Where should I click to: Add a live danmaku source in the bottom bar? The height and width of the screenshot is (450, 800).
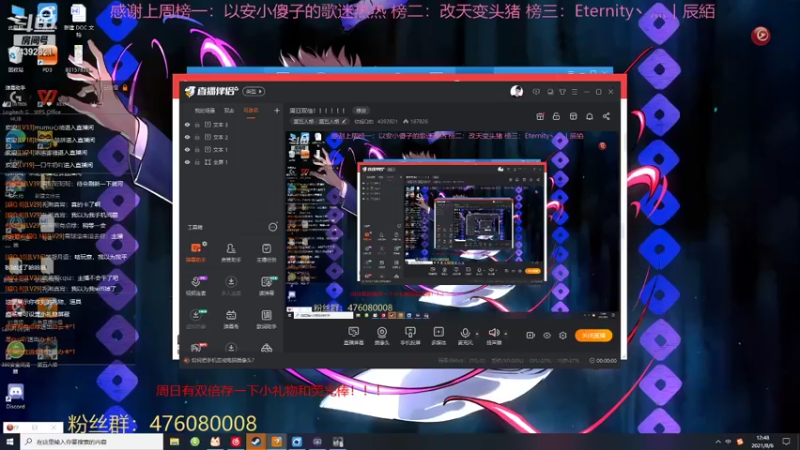pyautogui.click(x=354, y=335)
